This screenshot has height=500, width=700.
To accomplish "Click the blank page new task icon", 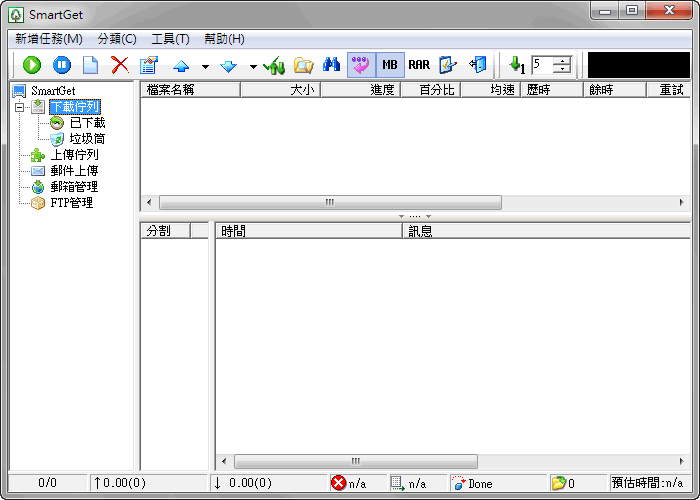I will point(90,65).
